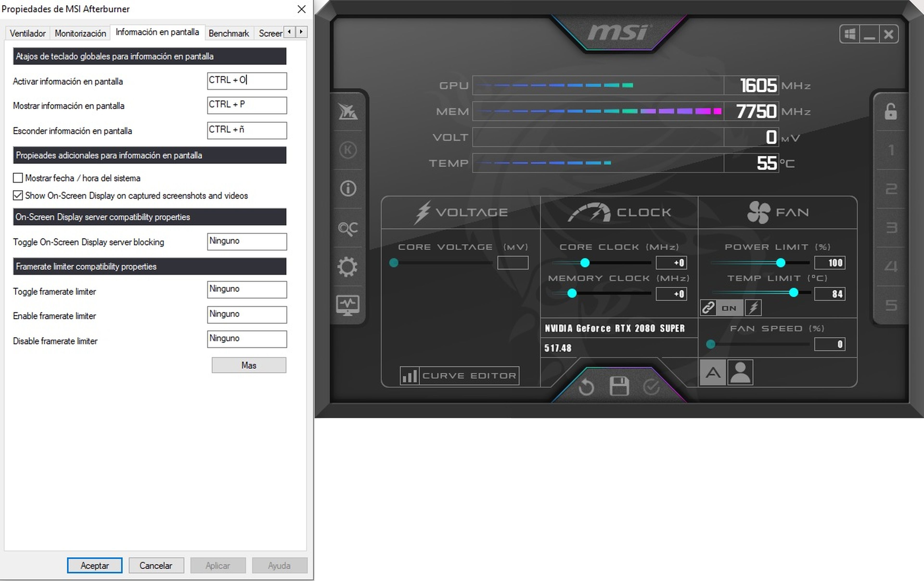Check Mostrar fecha / hora del sistema
The height and width of the screenshot is (581, 924).
pyautogui.click(x=18, y=178)
